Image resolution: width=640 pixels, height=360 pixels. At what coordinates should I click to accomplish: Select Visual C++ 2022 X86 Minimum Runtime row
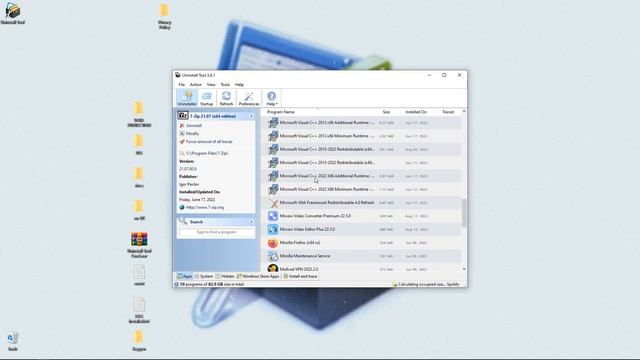pyautogui.click(x=362, y=189)
